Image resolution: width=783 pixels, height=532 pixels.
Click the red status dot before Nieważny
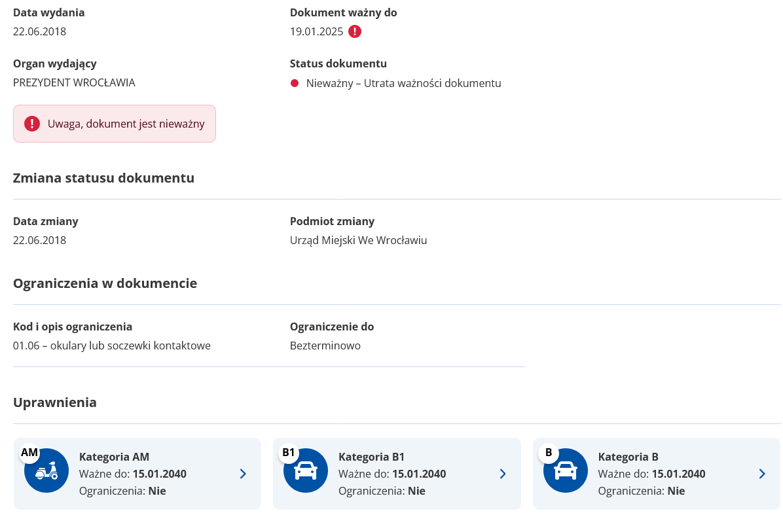295,83
